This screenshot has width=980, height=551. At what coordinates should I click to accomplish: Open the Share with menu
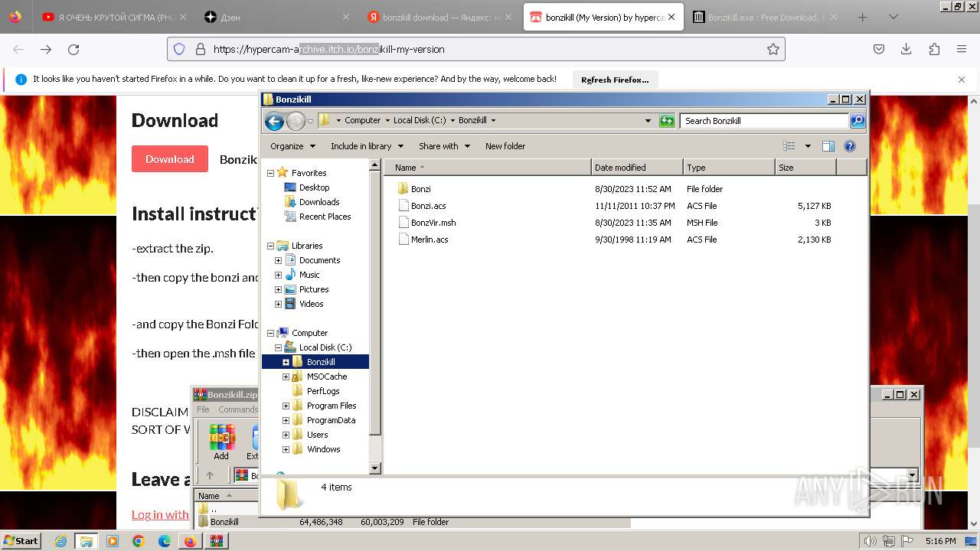443,146
